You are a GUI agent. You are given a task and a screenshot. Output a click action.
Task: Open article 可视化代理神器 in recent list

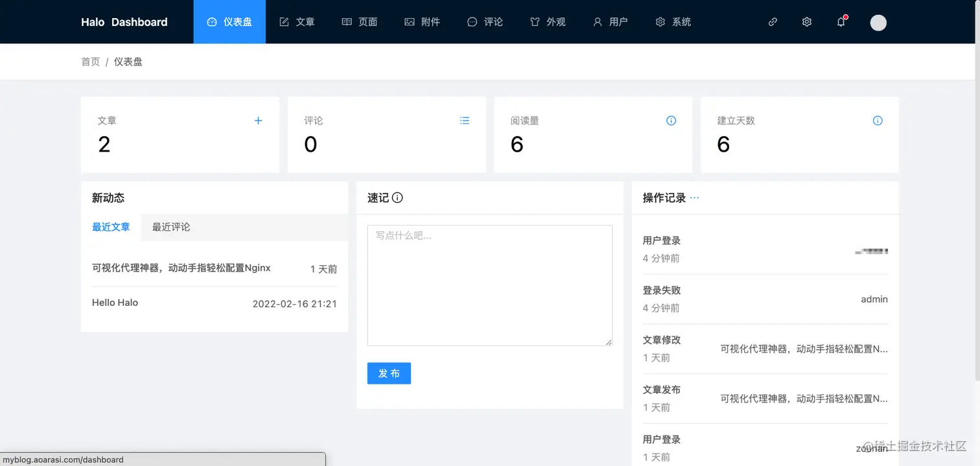[x=181, y=268]
